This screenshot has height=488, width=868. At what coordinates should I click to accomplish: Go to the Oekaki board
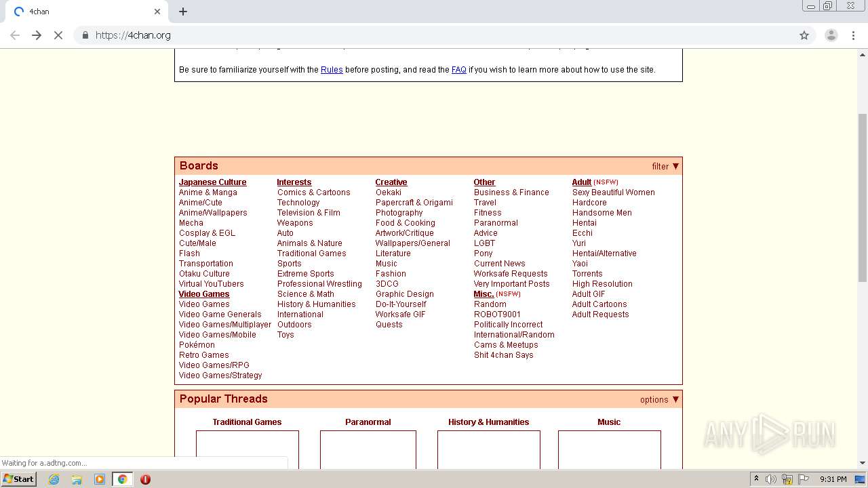(x=389, y=192)
